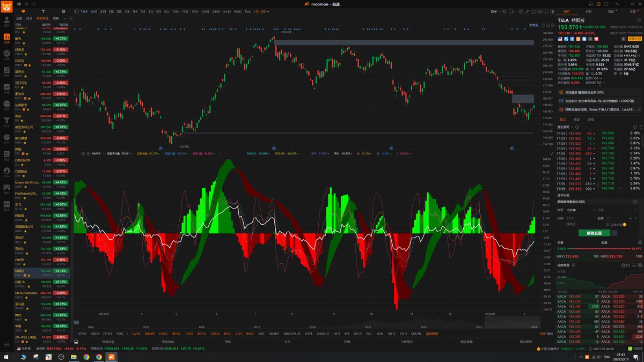Click the 解锁交易 unlock trading button

click(x=594, y=233)
